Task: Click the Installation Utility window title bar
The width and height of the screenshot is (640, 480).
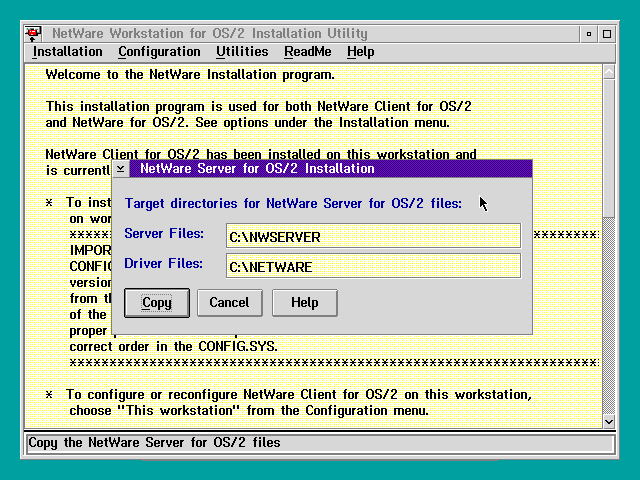Action: (x=310, y=33)
